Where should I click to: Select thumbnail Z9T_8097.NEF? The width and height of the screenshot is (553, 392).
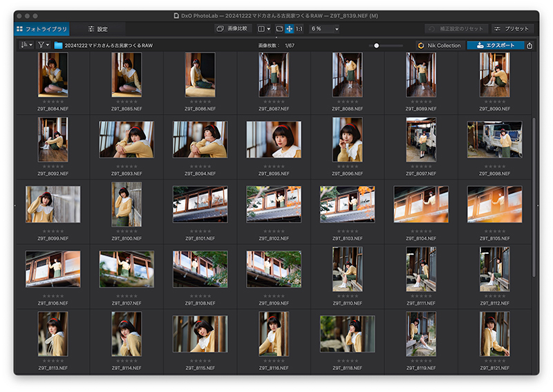coord(421,140)
